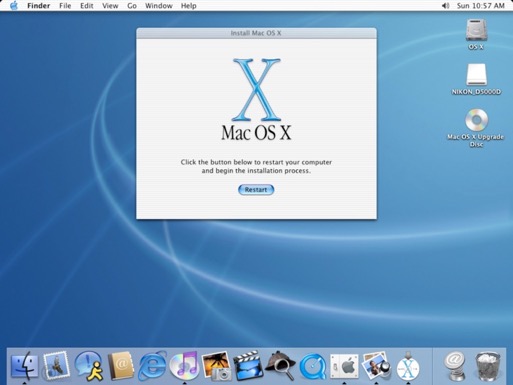Click the Install Mac OS X Dock icon

click(408, 366)
